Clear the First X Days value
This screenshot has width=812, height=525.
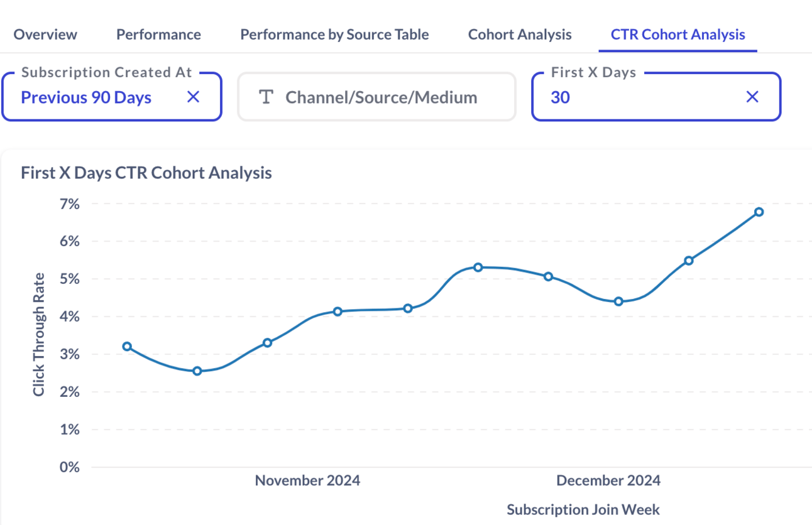[x=752, y=97]
